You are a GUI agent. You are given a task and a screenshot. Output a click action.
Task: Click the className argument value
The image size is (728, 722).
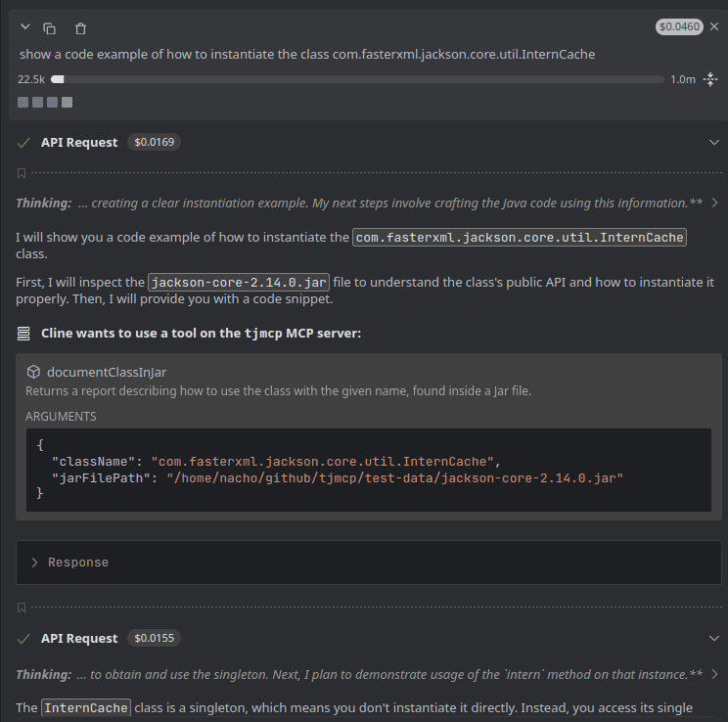click(322, 462)
